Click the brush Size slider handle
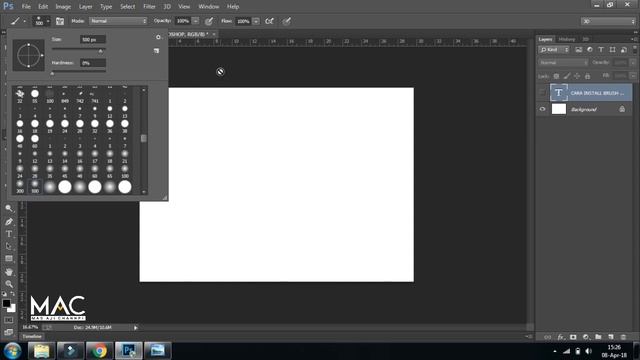640x360 pixels. (x=100, y=51)
